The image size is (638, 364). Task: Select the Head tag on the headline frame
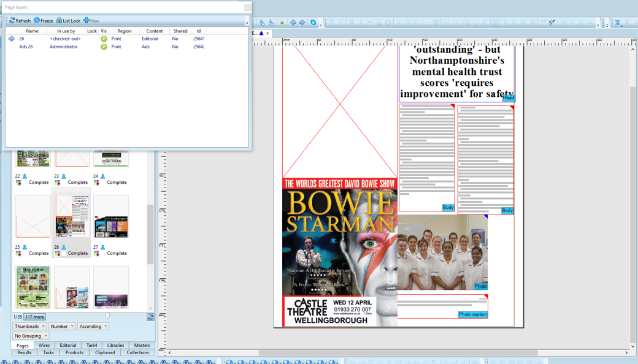[x=509, y=97]
